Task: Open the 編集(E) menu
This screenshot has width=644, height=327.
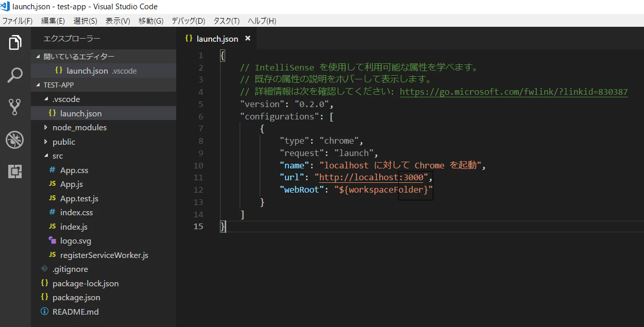Action: click(53, 21)
